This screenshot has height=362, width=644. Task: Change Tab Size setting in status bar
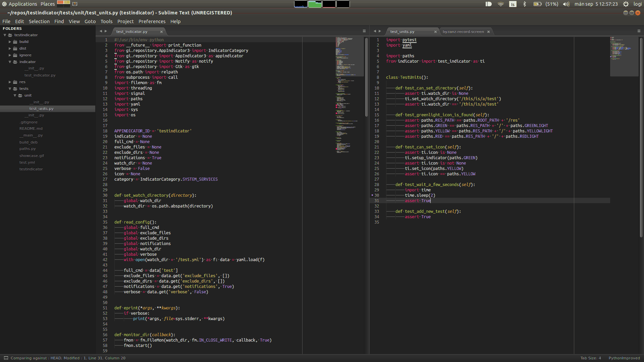(591, 358)
